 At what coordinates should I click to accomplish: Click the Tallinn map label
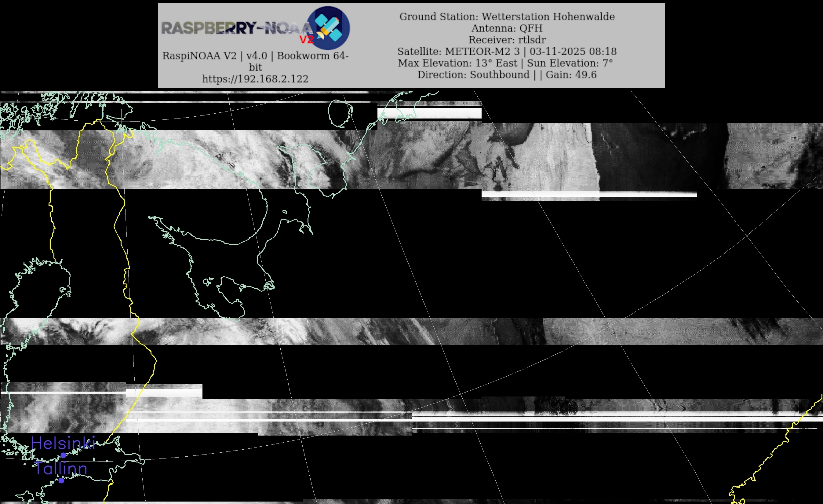tap(61, 468)
